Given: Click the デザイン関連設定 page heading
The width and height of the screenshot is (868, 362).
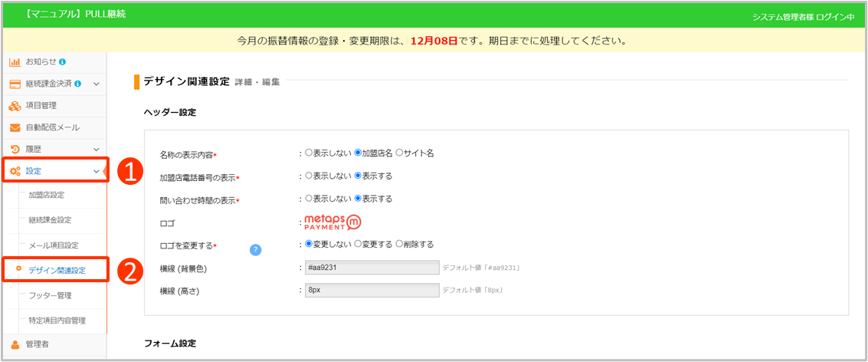Looking at the screenshot, I should (x=186, y=81).
